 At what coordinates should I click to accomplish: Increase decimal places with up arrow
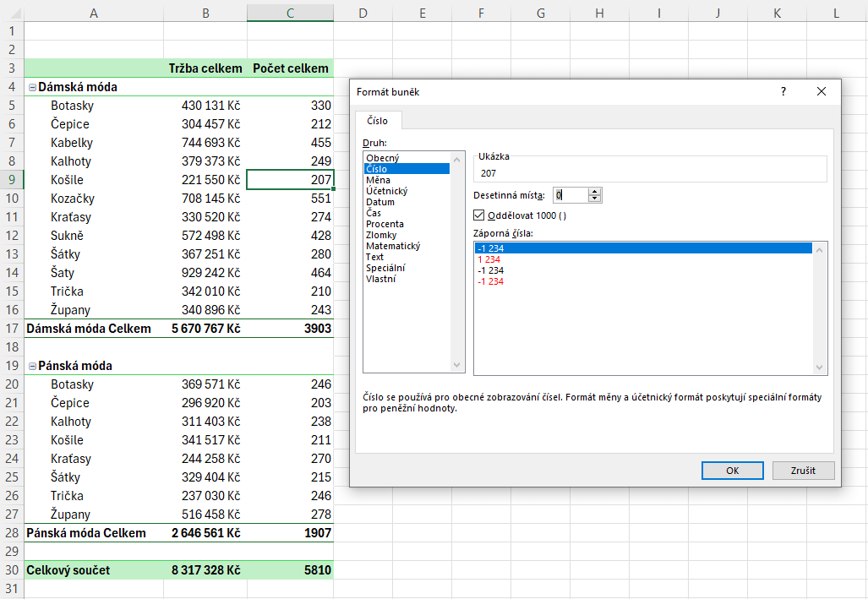pos(595,191)
